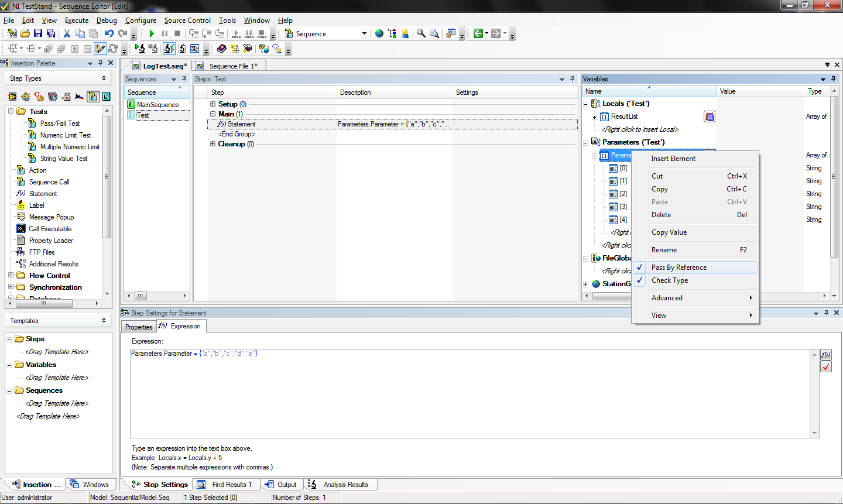Viewport: 843px width, 504px height.
Task: Choose Insert Element from context menu
Action: pos(695,159)
